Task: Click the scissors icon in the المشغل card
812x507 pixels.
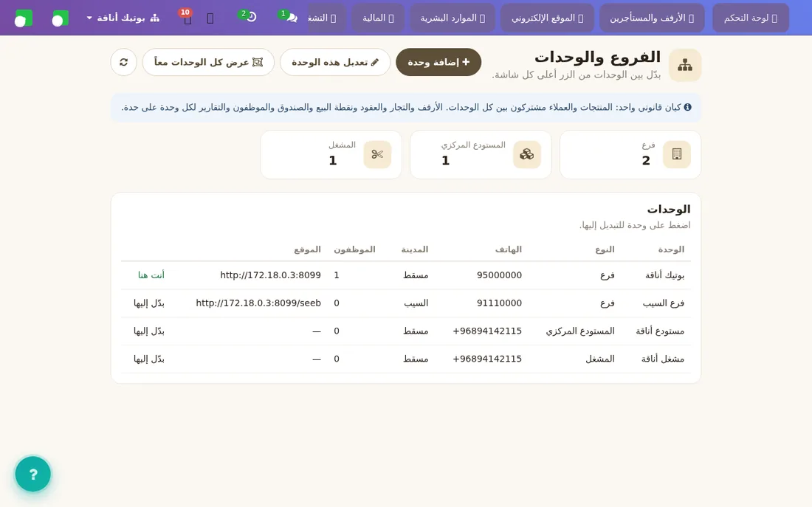Action: (x=377, y=154)
